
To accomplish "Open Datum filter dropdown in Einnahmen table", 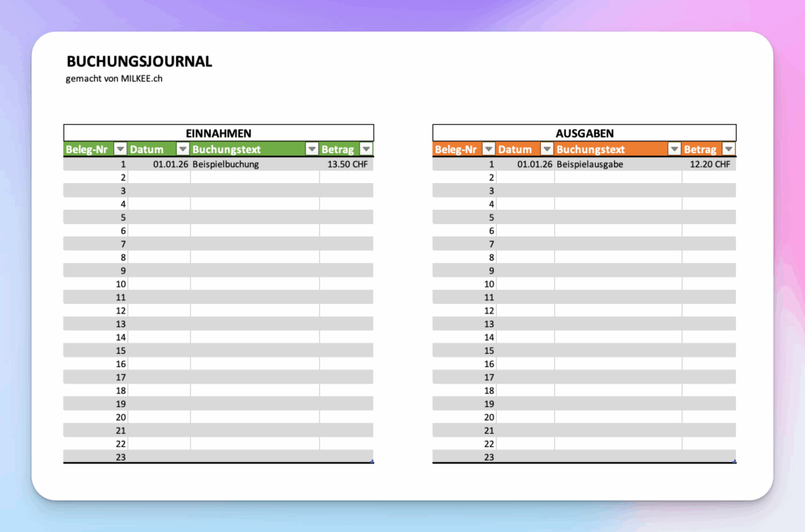I will pos(182,149).
